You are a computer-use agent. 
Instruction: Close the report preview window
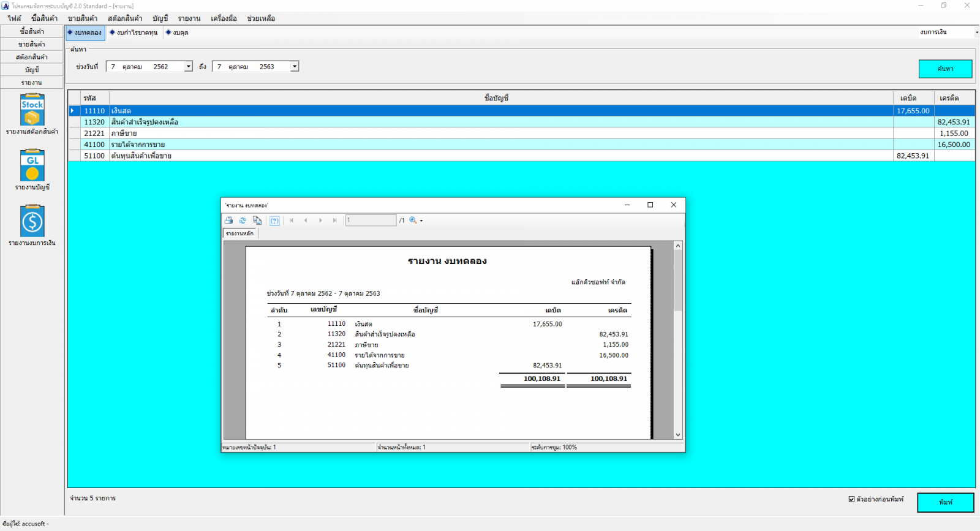(x=674, y=205)
